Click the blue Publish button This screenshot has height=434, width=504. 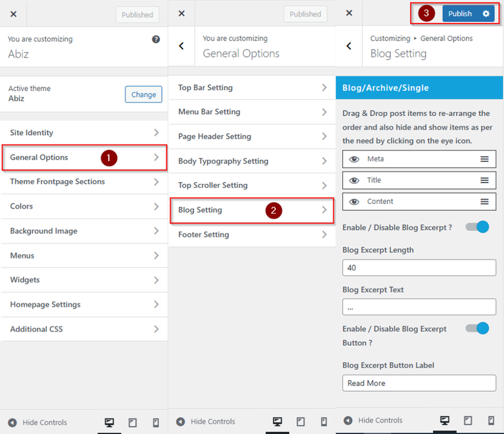[x=460, y=14]
